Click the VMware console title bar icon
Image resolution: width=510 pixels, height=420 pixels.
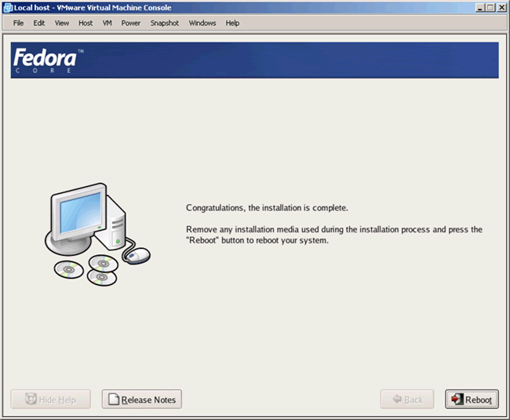[x=8, y=7]
